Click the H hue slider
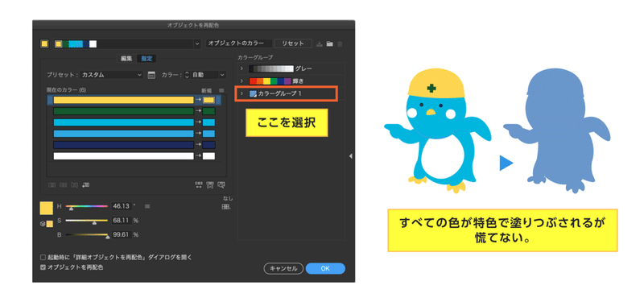Screen dimensions: 644x302 click(x=87, y=206)
